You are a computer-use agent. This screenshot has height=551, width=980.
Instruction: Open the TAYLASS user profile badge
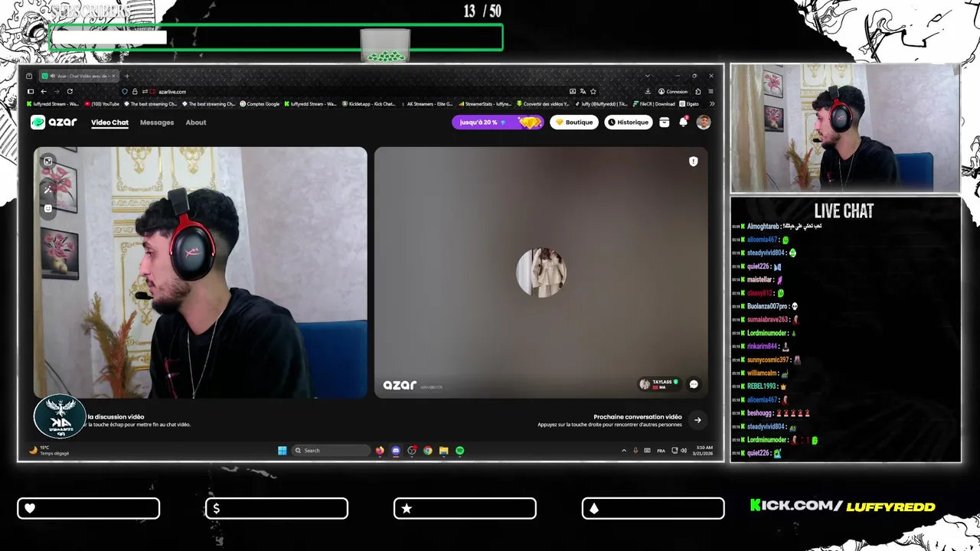point(660,384)
